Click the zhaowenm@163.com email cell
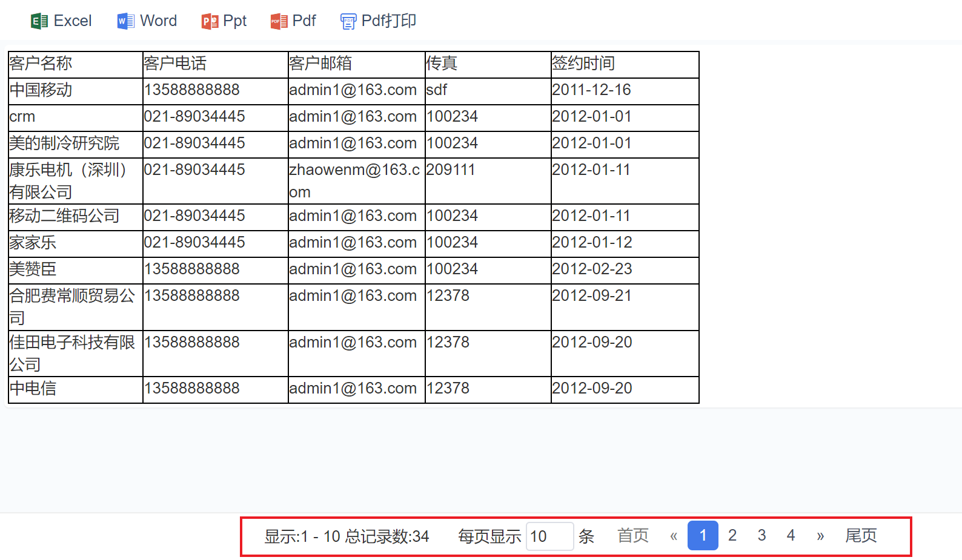The width and height of the screenshot is (962, 560). [x=357, y=181]
